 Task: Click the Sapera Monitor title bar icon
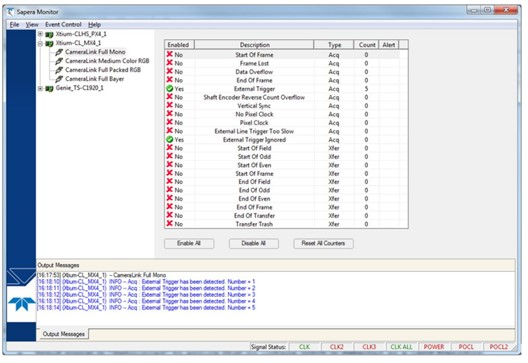(x=11, y=12)
